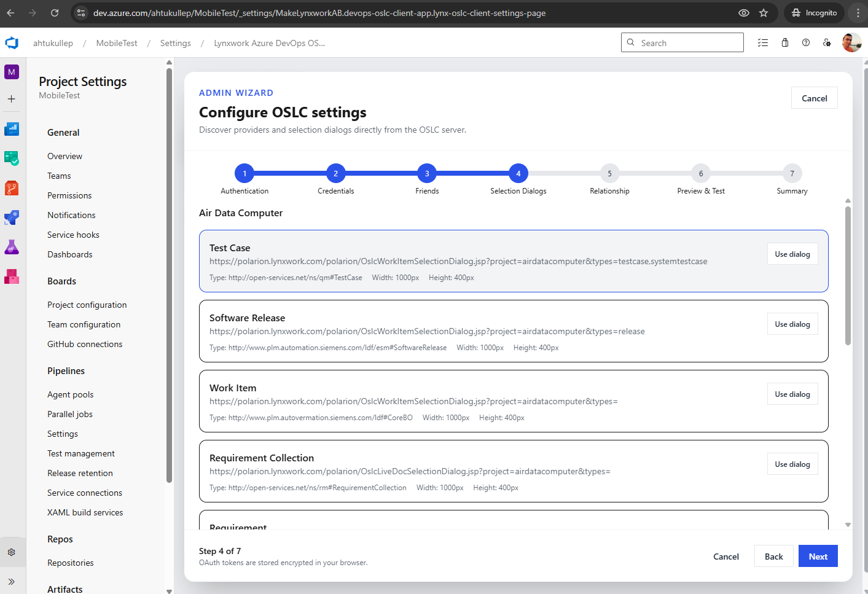Open Pipelines hub icon in left rail

[12, 217]
